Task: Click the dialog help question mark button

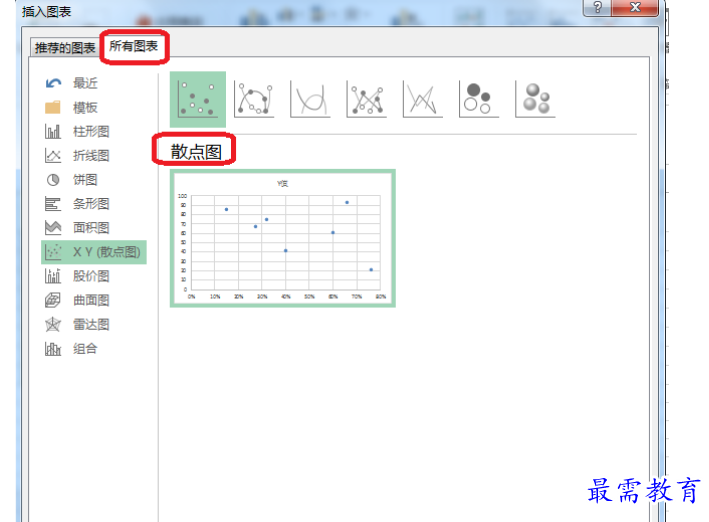Action: coord(597,7)
